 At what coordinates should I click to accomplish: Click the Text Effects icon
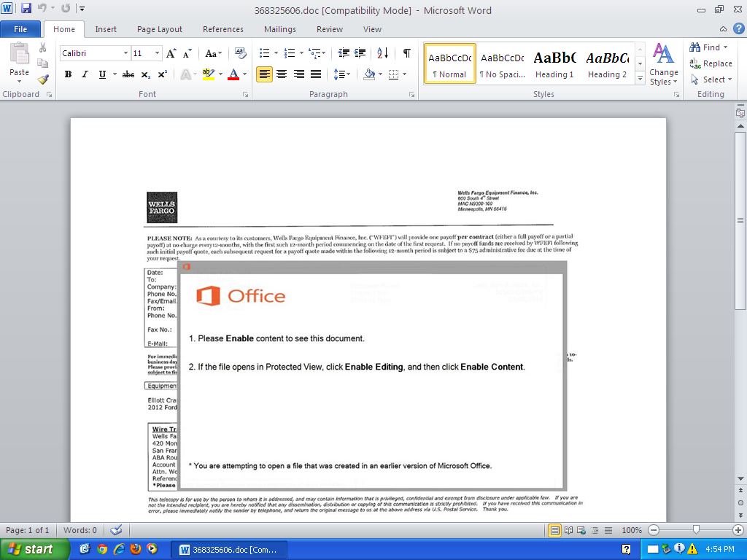tap(186, 74)
